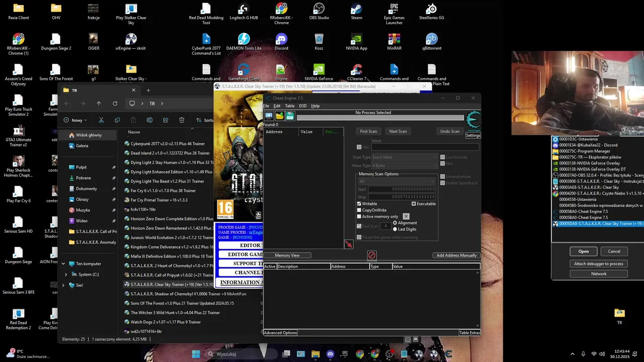Add a new tab in File Explorer
Image resolution: width=644 pixels, height=362 pixels.
[148, 90]
